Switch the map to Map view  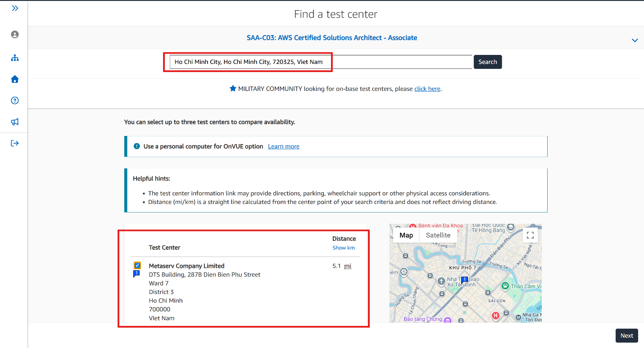[x=406, y=235]
